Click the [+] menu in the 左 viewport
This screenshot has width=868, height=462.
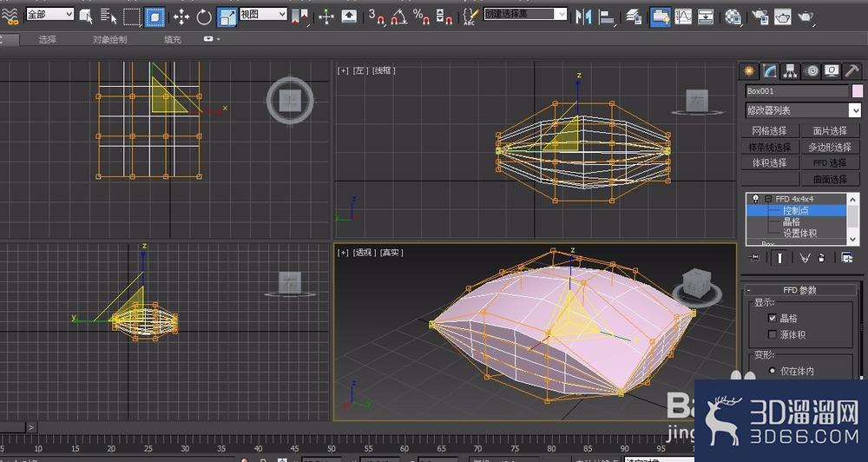pyautogui.click(x=343, y=70)
